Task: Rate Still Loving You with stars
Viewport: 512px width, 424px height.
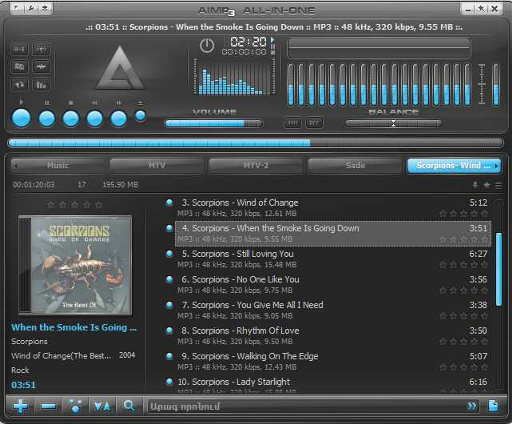Action: click(464, 265)
